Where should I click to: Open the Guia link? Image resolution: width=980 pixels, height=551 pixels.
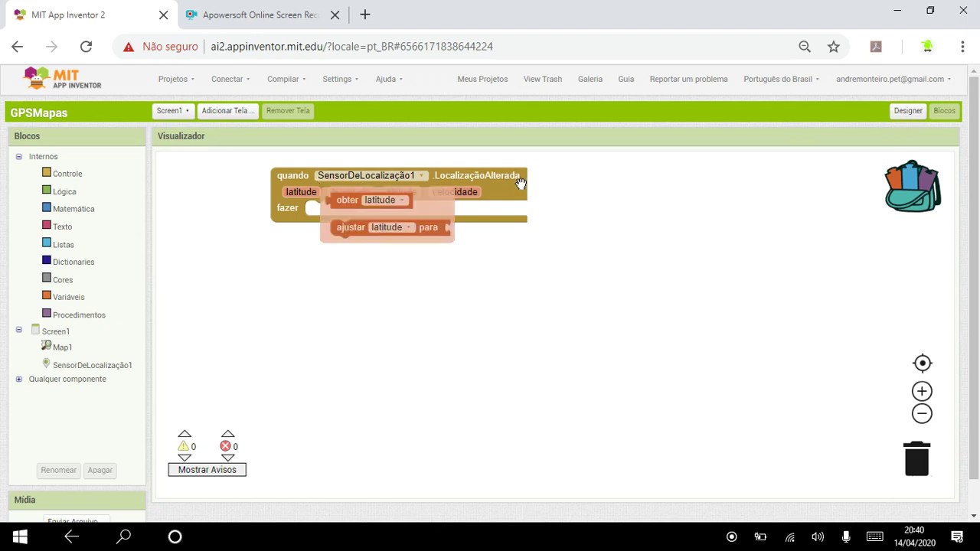626,79
